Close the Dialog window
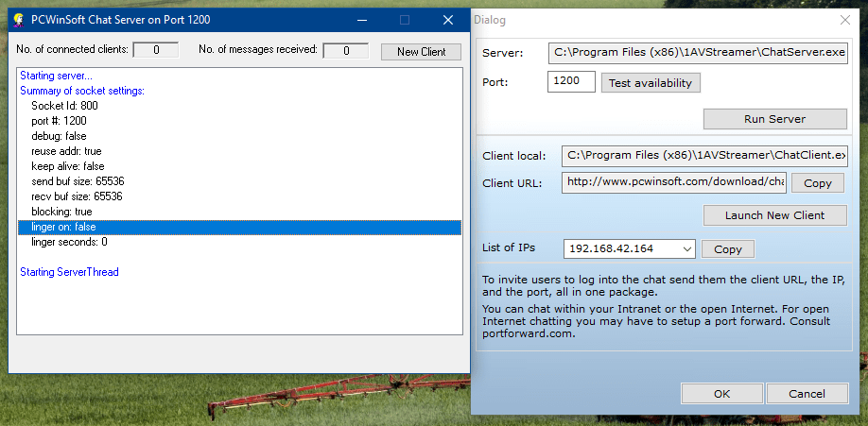The image size is (868, 426). pos(844,21)
